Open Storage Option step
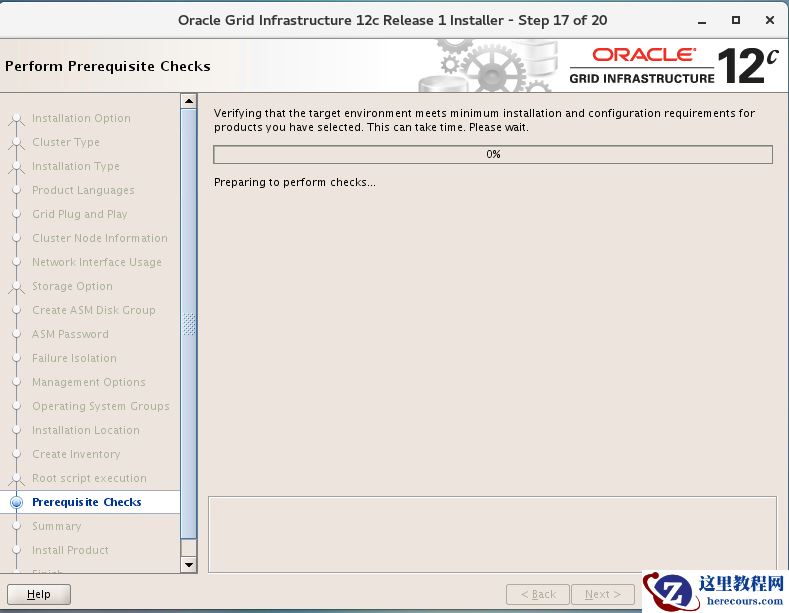This screenshot has height=613, width=789. pos(72,286)
